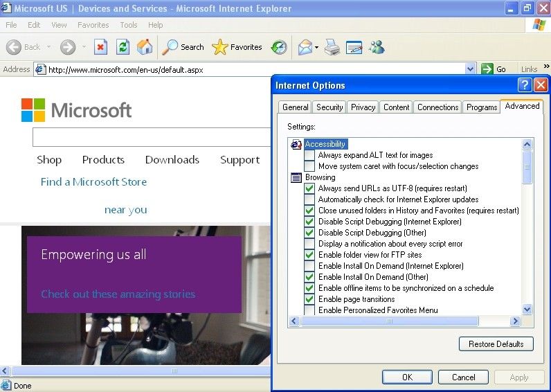Click the page icon in Address bar
This screenshot has height=392, width=551.
pos(40,69)
